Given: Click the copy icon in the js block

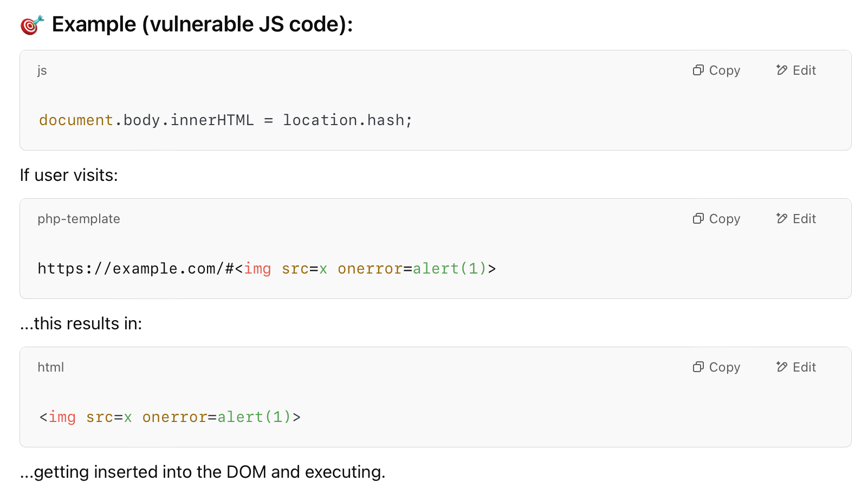Looking at the screenshot, I should pyautogui.click(x=698, y=70).
